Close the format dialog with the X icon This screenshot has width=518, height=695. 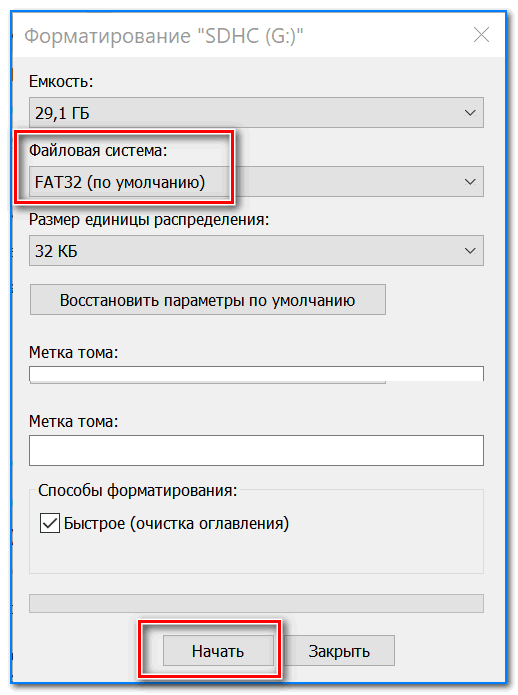point(481,35)
